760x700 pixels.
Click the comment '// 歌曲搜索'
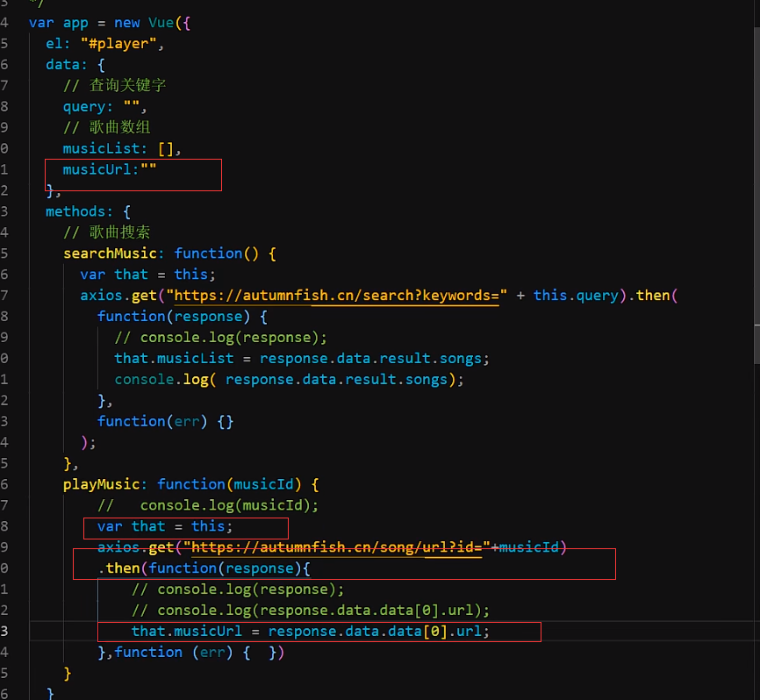tap(107, 232)
